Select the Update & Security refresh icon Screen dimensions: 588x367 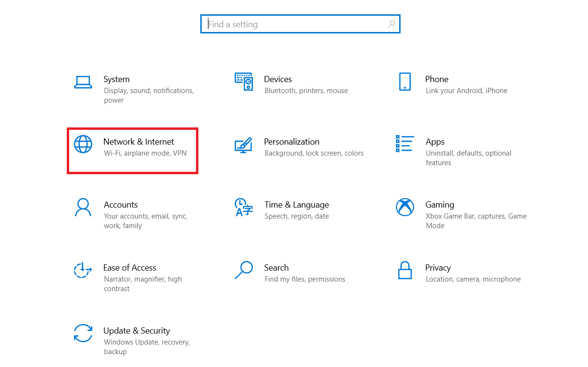pos(83,333)
